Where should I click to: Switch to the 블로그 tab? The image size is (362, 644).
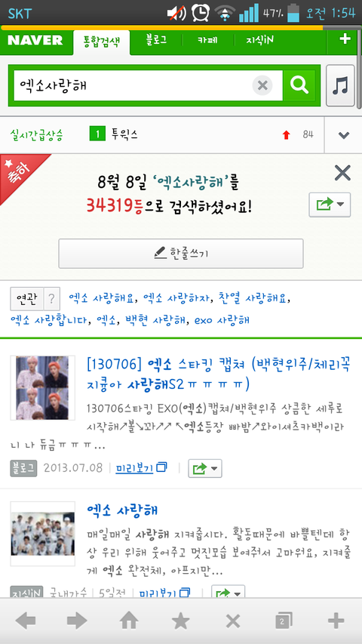click(156, 41)
